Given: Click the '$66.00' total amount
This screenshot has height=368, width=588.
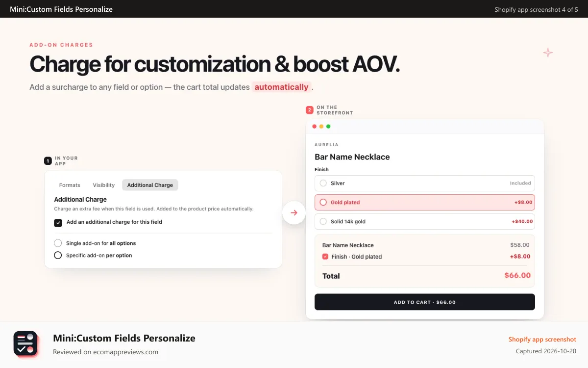Looking at the screenshot, I should click(x=517, y=275).
